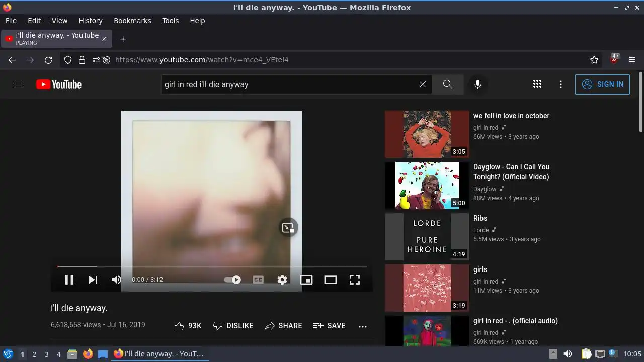Click the magnifier search button
Viewport: 644px width, 362px height.
click(447, 84)
